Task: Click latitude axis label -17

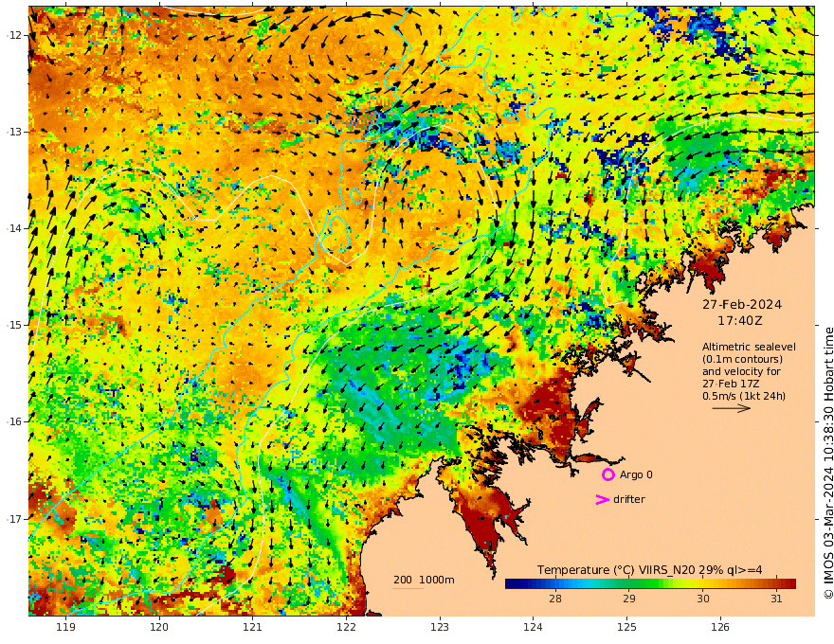Action: pos(14,519)
